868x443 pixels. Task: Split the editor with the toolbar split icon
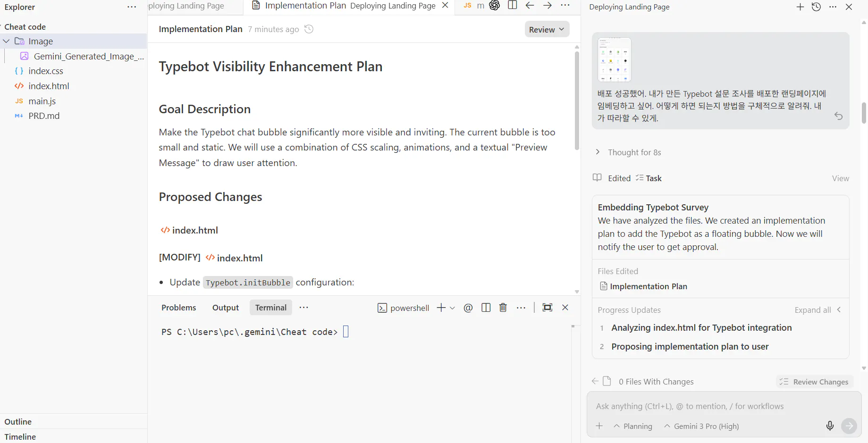click(512, 5)
